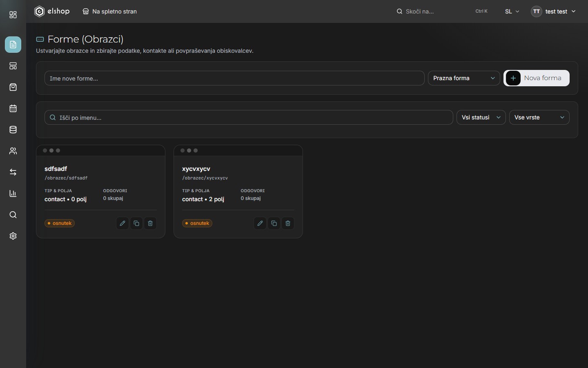
Task: Click the osnutek badge on xycvxycv card
Action: click(197, 223)
